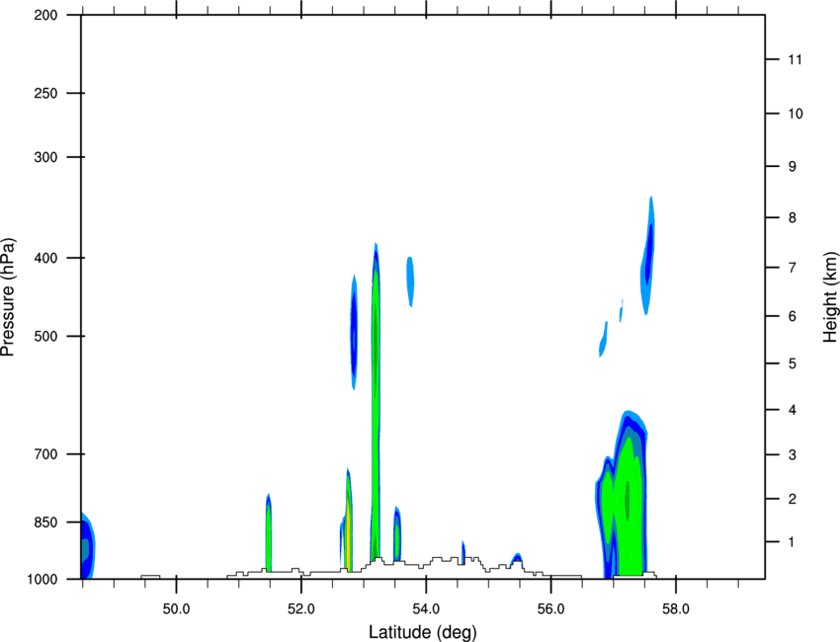
Task: Click the 'Pressure (hPa)' axis title
Action: (8, 297)
